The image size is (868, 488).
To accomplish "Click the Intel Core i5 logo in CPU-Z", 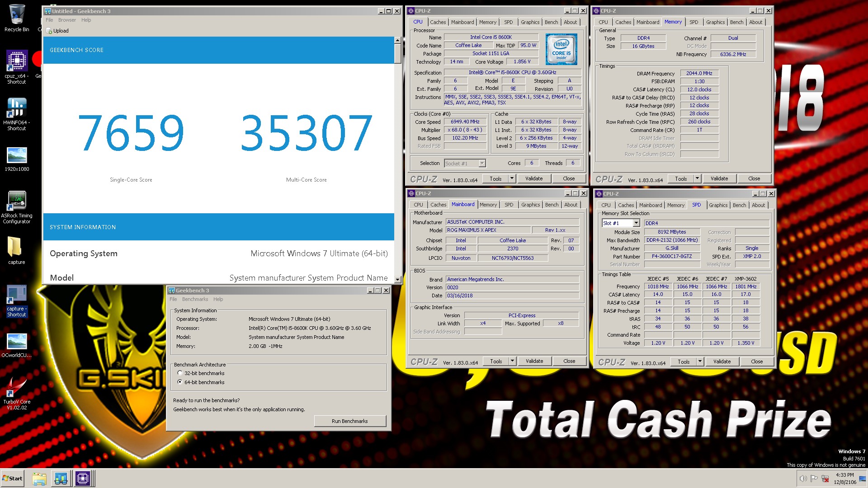I will [x=561, y=49].
